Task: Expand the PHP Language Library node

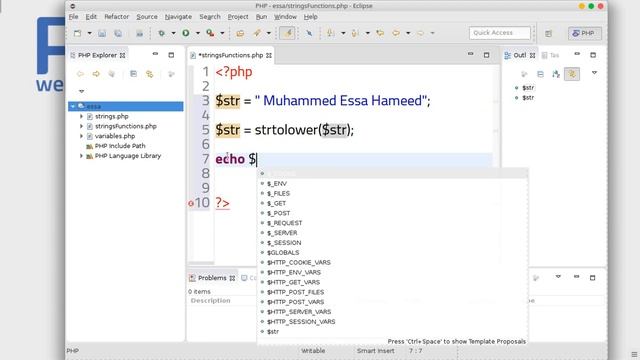Action: [81, 156]
